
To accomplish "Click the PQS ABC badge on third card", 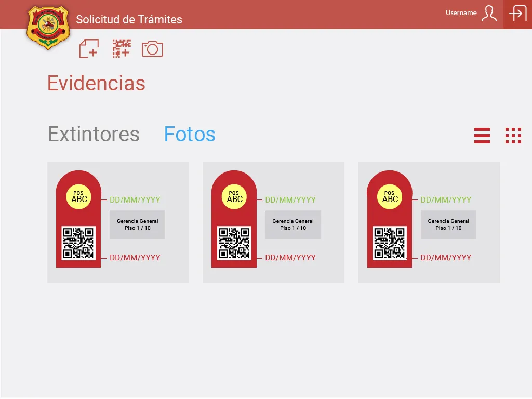I will click(x=390, y=197).
